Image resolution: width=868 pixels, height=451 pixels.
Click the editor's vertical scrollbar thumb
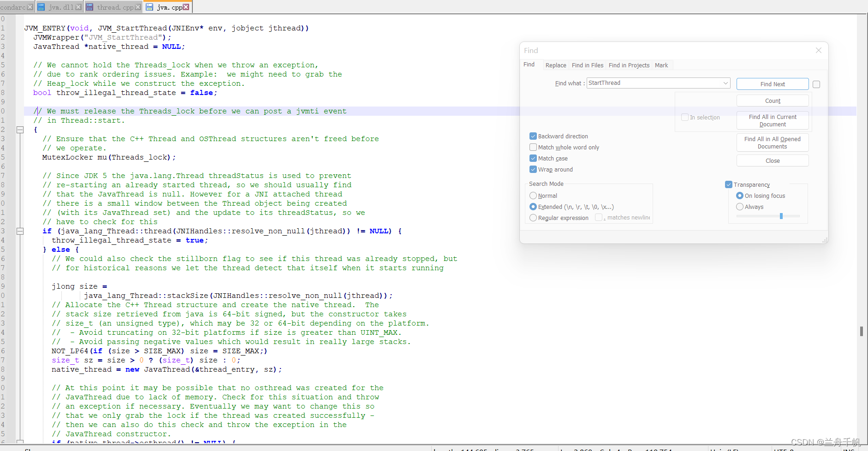click(x=861, y=331)
